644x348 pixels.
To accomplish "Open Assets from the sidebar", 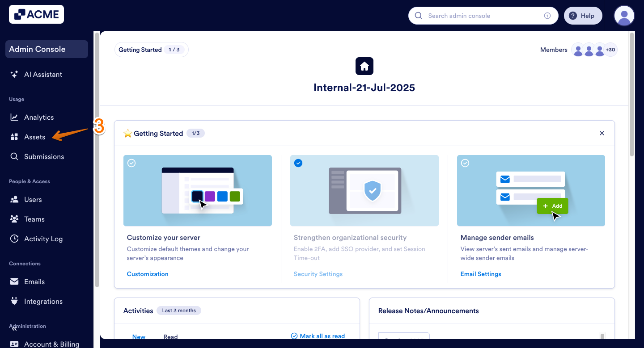I will pos(35,137).
